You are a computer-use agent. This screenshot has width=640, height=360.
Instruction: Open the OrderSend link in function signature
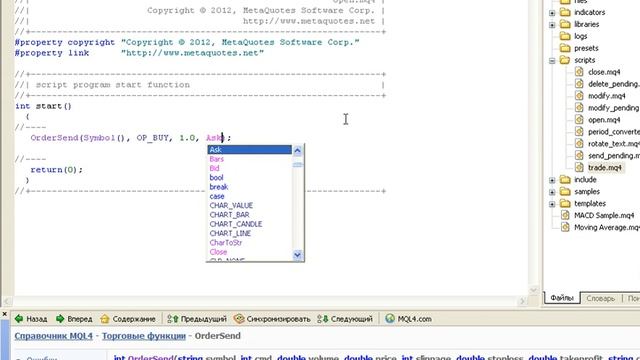pyautogui.click(x=151, y=358)
